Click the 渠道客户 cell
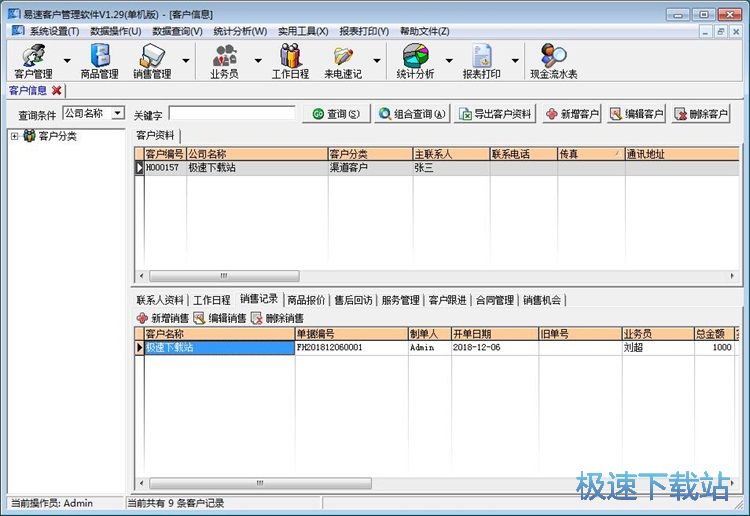 point(370,168)
